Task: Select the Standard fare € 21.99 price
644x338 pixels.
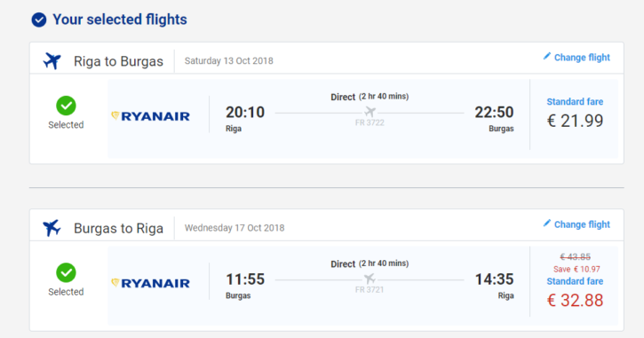Action: pyautogui.click(x=575, y=121)
